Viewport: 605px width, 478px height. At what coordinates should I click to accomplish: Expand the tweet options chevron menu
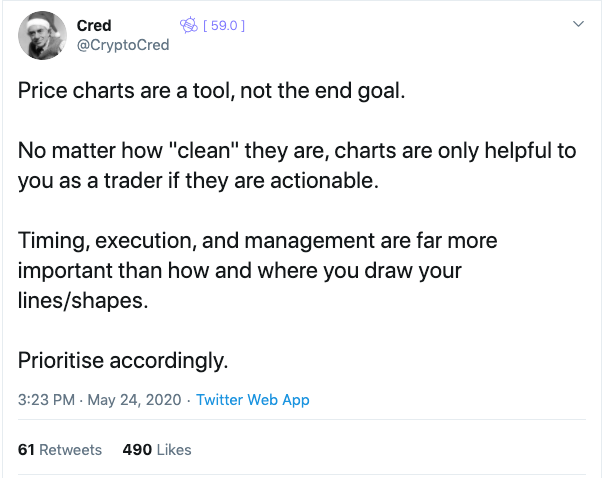[578, 24]
